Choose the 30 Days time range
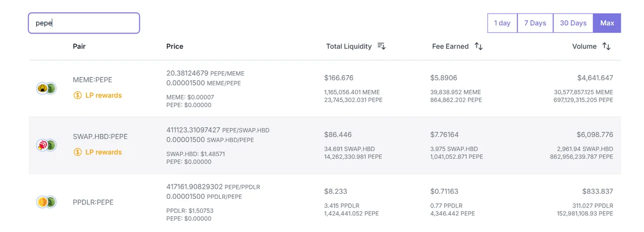This screenshot has width=644, height=232. pos(573,23)
